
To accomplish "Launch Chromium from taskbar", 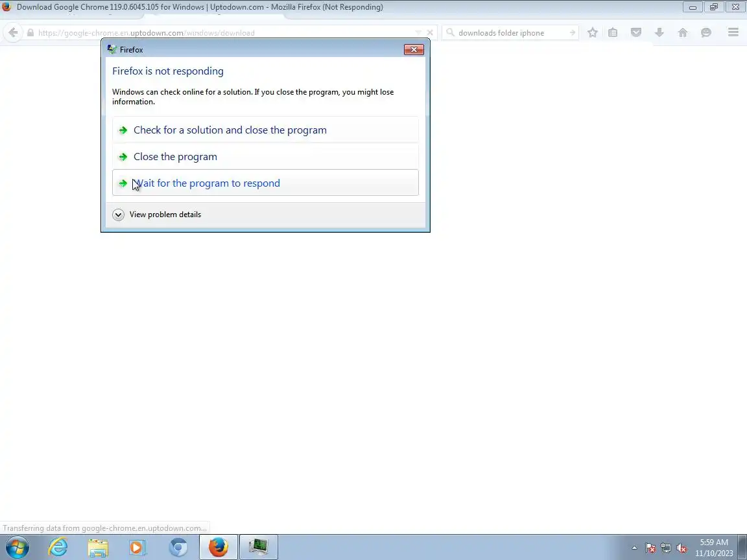I will point(178,547).
